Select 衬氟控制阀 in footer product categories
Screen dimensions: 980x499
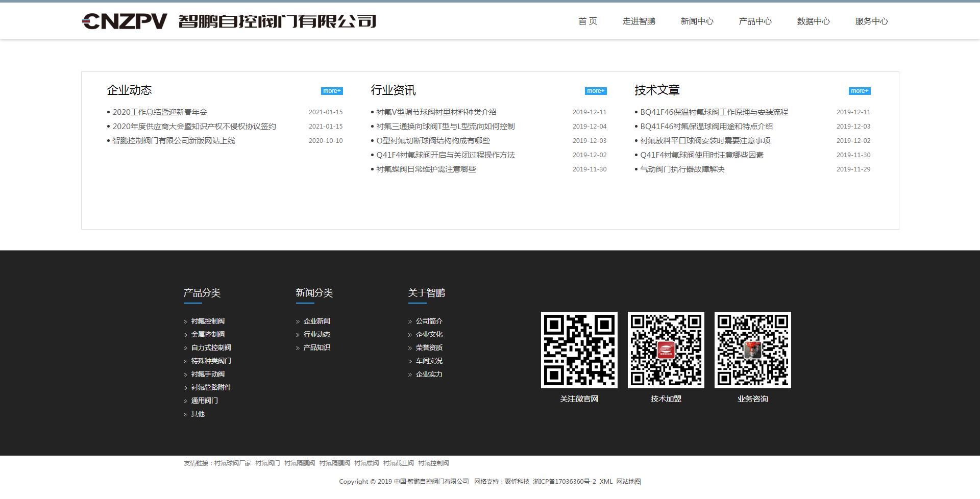click(208, 321)
